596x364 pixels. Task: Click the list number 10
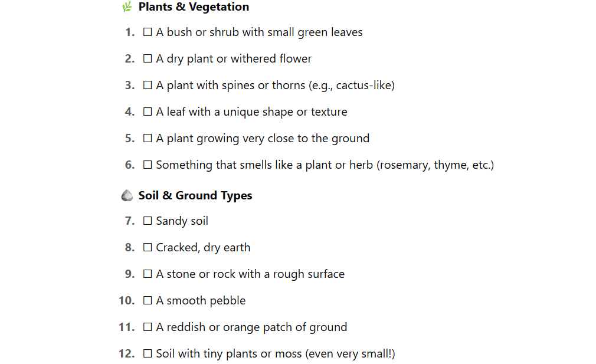(x=127, y=301)
